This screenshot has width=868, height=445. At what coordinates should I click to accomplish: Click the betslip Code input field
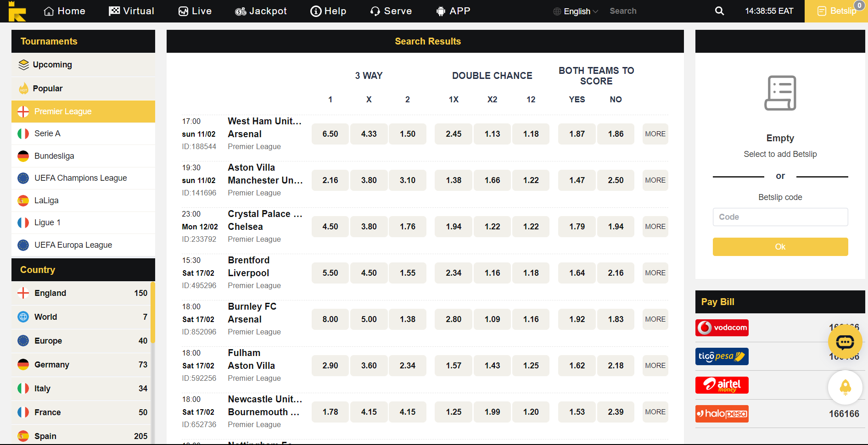point(780,217)
